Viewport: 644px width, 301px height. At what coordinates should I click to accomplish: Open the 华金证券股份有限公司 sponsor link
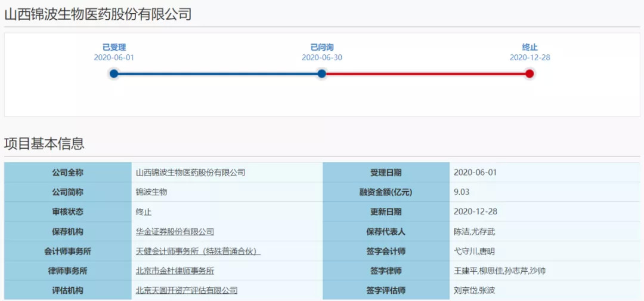coord(175,232)
